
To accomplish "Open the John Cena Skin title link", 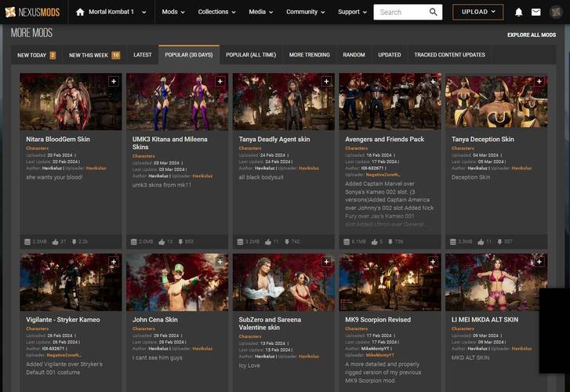I will pos(155,320).
